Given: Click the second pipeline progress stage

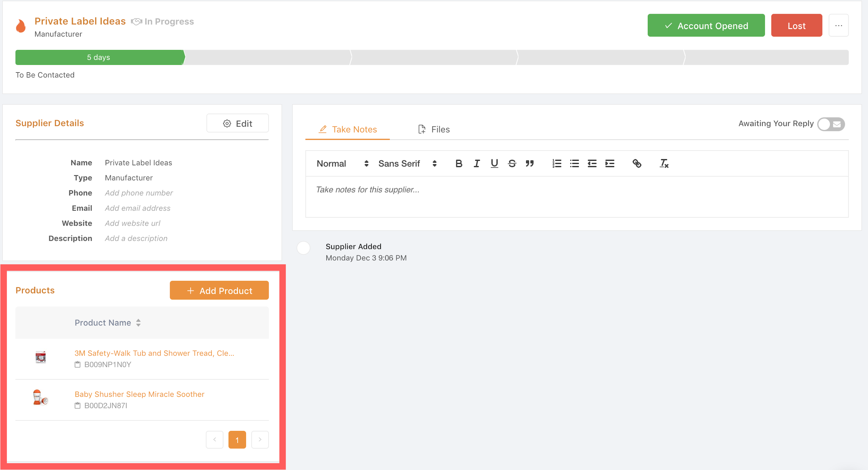Looking at the screenshot, I should 267,57.
